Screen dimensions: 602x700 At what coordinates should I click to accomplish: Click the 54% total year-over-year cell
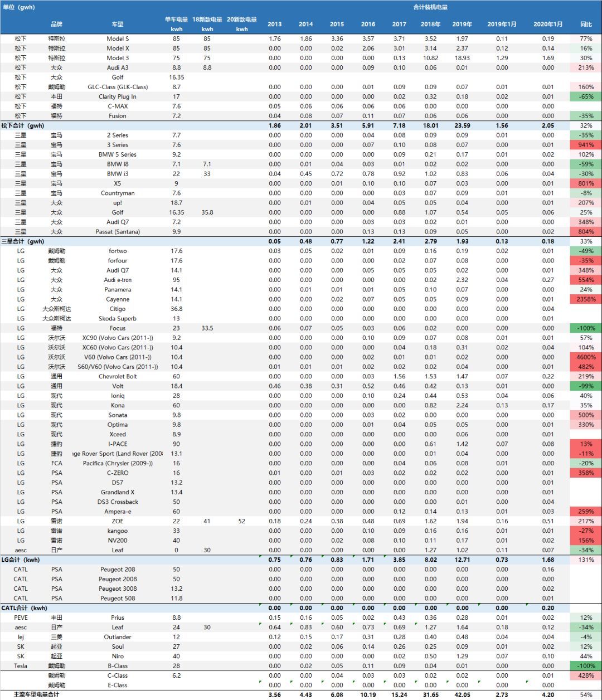[586, 695]
